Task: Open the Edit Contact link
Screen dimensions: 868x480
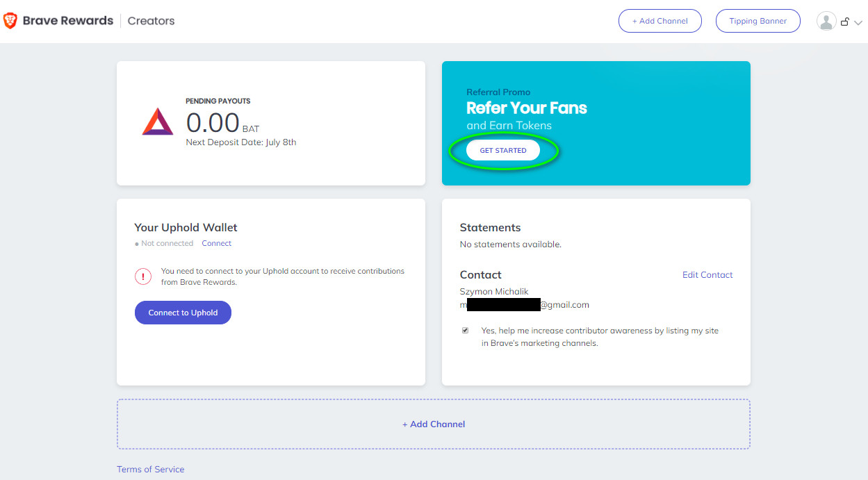Action: (x=707, y=275)
